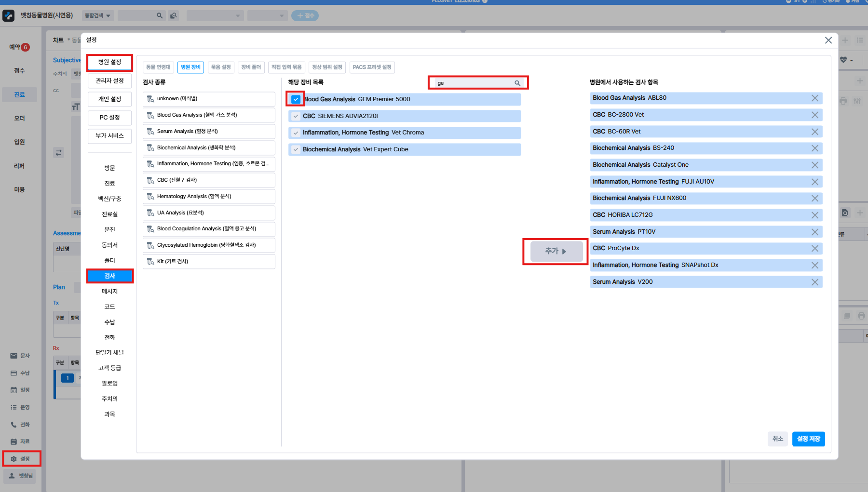
Task: Switch to 정상 범위 설정 tab
Action: [327, 67]
